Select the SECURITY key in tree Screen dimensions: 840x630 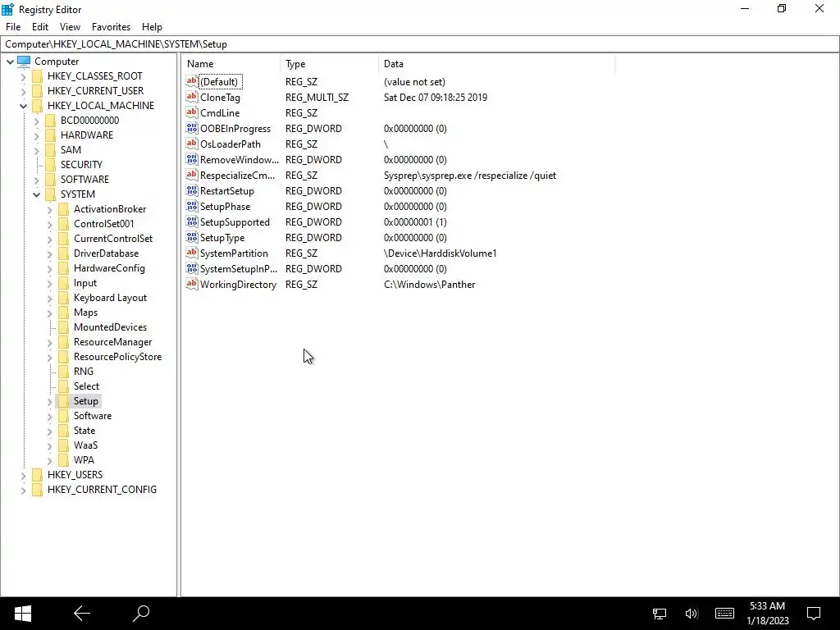(81, 164)
